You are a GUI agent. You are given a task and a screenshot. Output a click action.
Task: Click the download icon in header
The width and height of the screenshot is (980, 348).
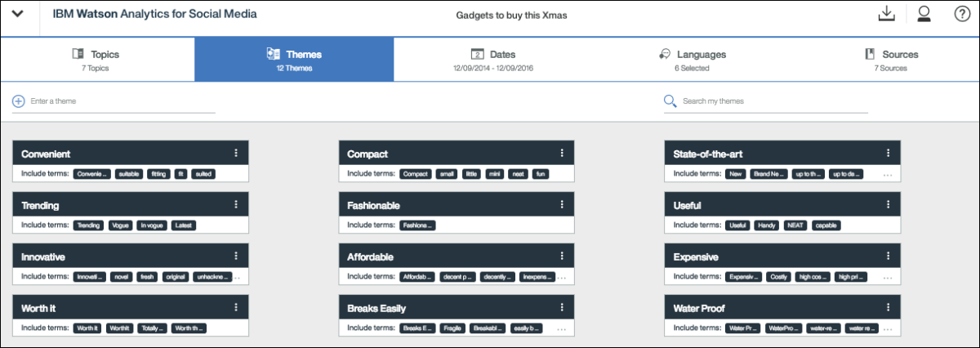(x=886, y=14)
